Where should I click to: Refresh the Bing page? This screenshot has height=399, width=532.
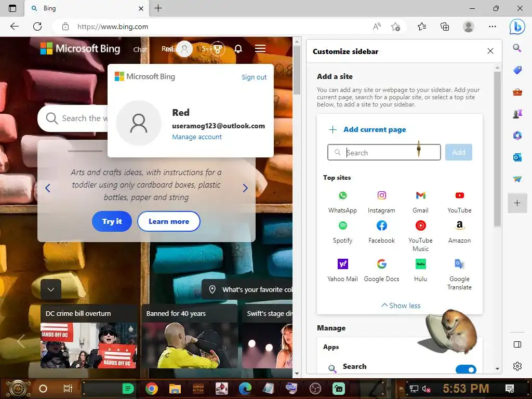[37, 26]
